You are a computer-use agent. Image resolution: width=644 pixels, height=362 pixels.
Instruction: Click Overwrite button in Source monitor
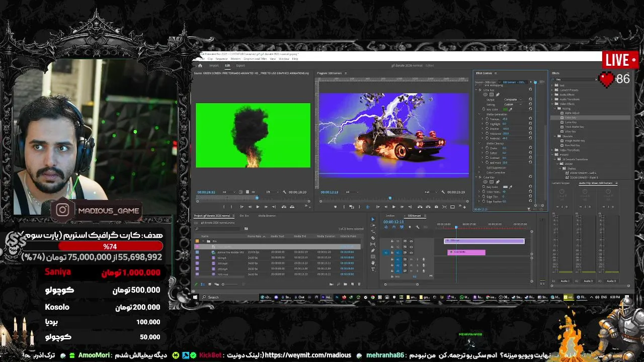point(291,207)
